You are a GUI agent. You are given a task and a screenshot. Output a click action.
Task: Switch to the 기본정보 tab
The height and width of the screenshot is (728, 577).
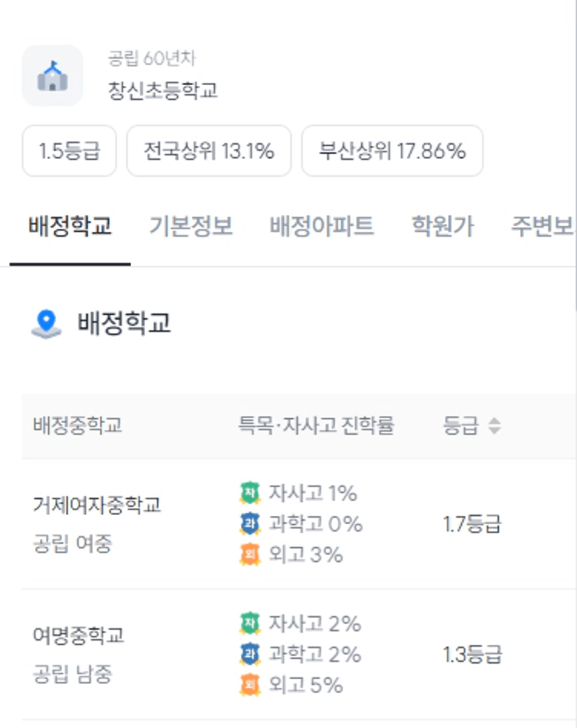[190, 226]
